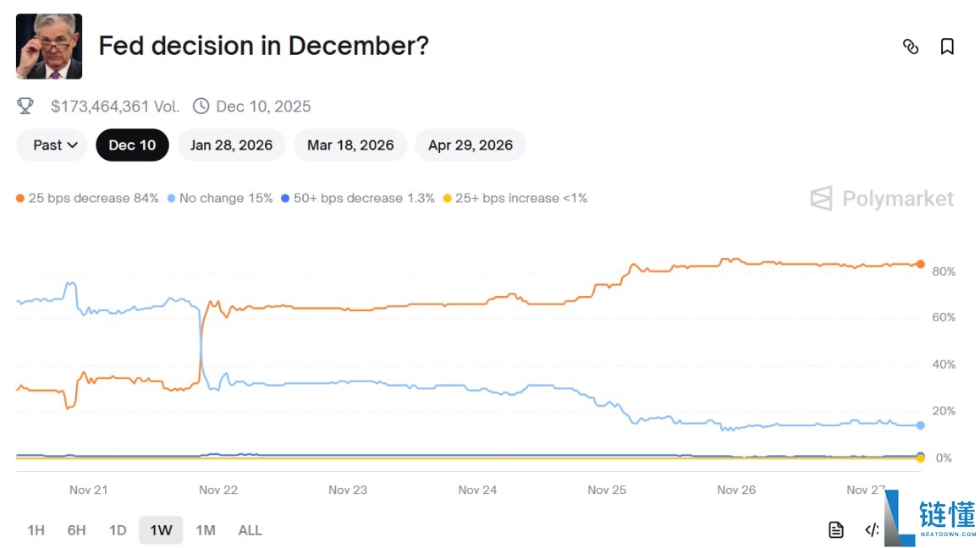Click the Powell market thumbnail image

tap(49, 47)
